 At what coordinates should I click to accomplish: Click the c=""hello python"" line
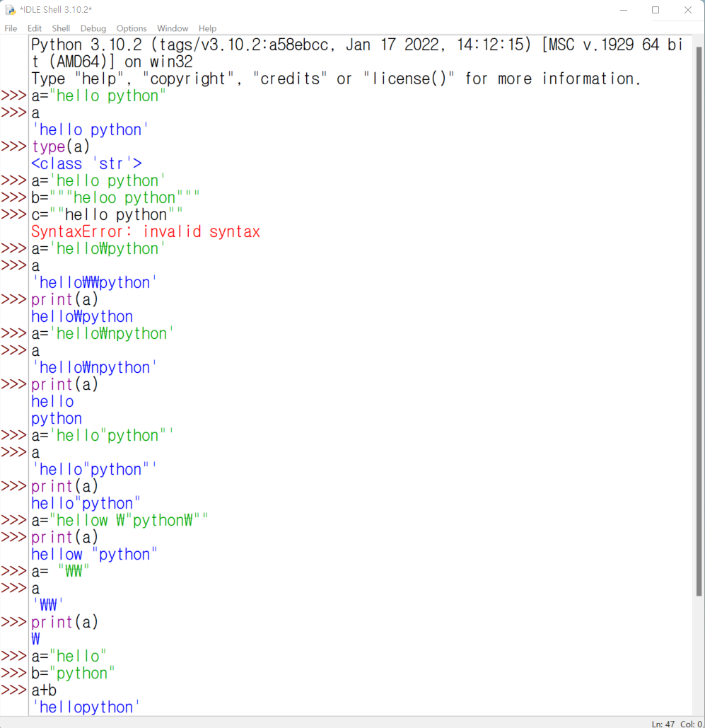coord(107,214)
